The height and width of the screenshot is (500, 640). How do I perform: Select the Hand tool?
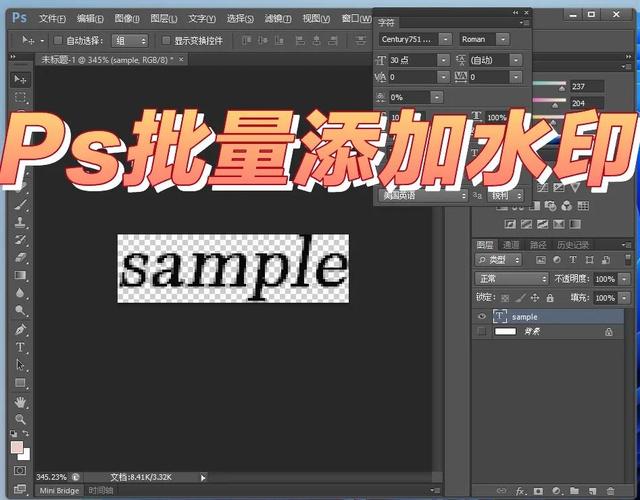click(20, 402)
